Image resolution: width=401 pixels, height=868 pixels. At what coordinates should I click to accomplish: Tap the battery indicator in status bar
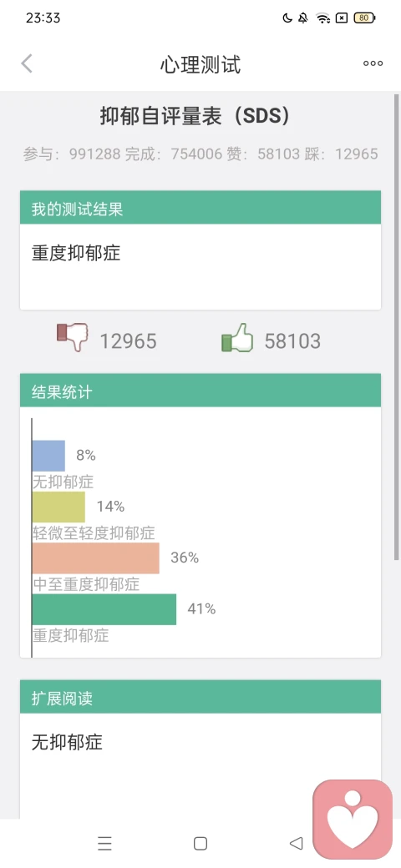tap(364, 18)
